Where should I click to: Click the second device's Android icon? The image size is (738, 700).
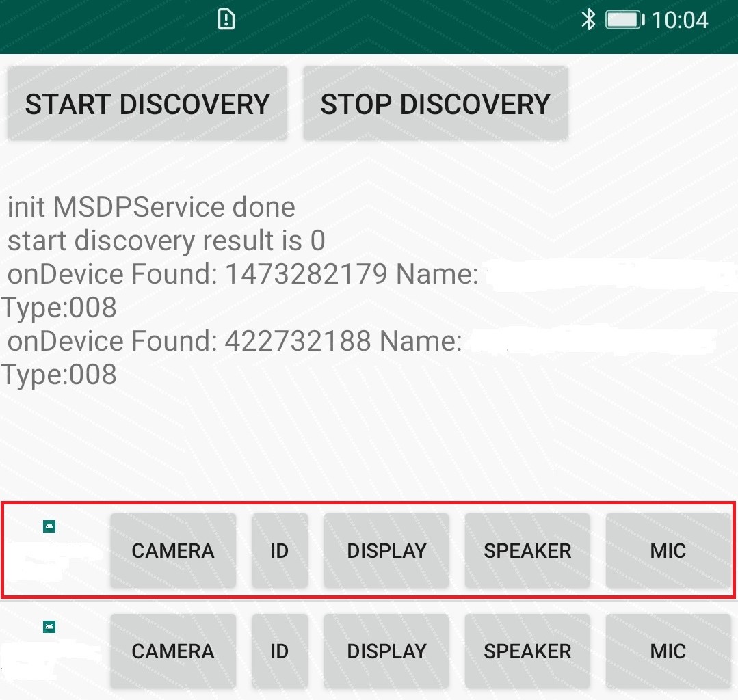(x=49, y=627)
